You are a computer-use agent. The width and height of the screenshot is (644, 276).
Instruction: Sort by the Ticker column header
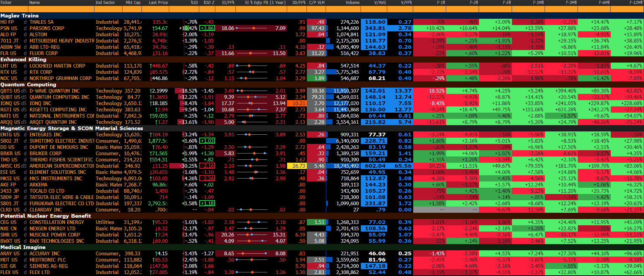pos(6,3)
